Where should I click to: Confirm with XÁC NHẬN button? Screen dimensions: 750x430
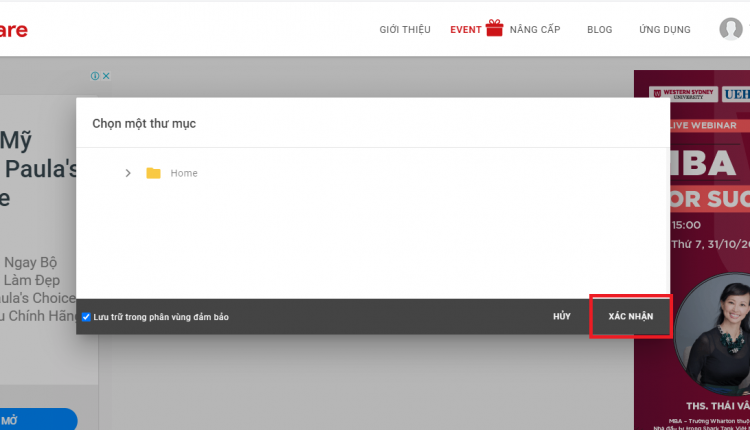pos(630,316)
